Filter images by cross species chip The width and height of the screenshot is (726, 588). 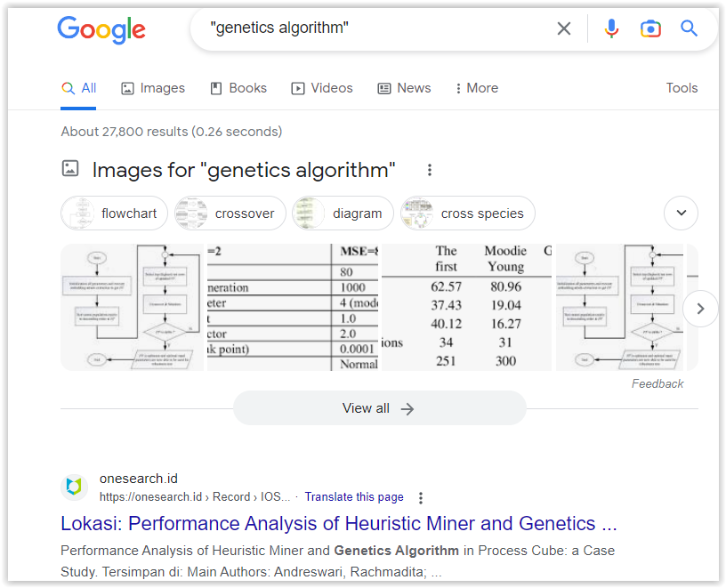point(468,213)
